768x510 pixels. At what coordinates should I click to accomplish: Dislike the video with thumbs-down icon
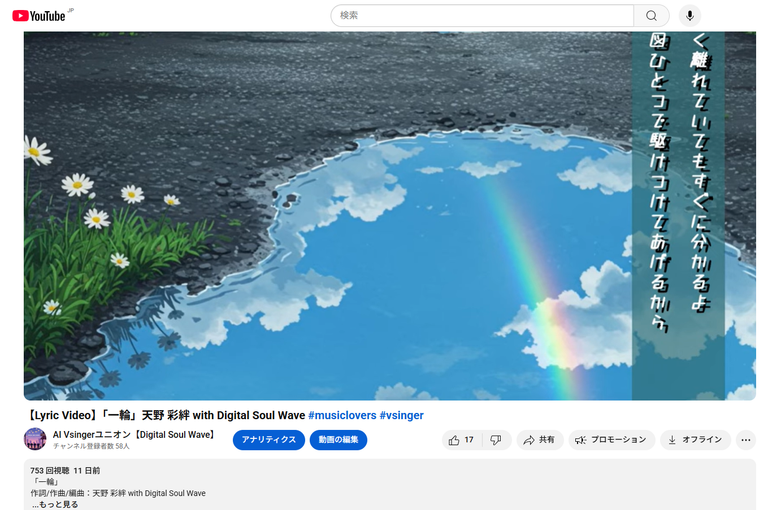click(x=496, y=440)
